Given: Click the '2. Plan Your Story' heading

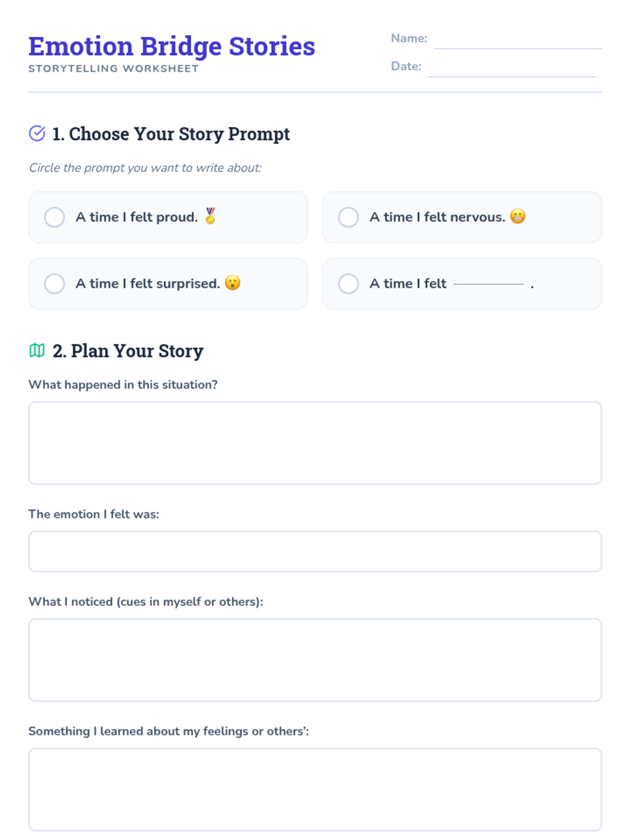Looking at the screenshot, I should (x=128, y=351).
